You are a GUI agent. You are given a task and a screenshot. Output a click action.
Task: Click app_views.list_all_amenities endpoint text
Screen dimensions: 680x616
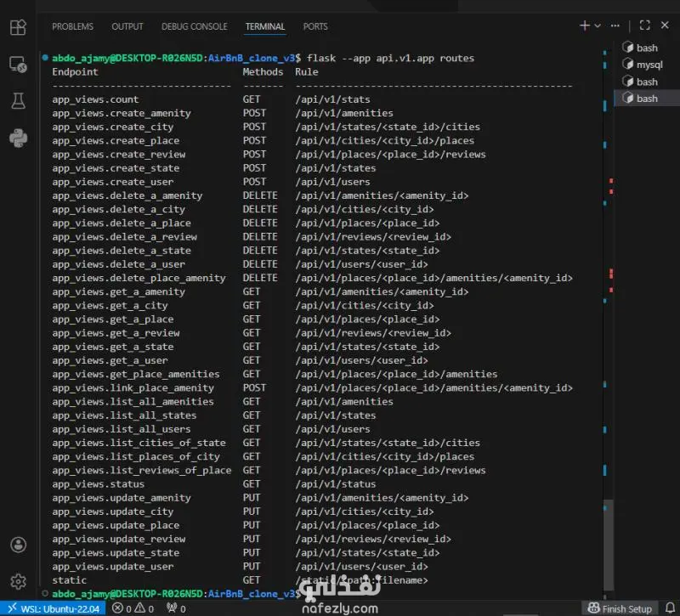coord(133,402)
